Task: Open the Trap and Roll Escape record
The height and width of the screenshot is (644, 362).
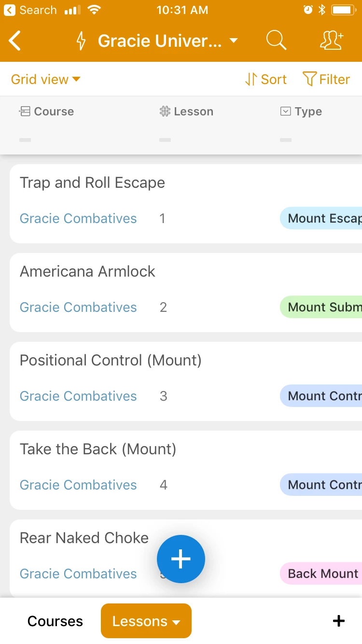Action: tap(186, 204)
